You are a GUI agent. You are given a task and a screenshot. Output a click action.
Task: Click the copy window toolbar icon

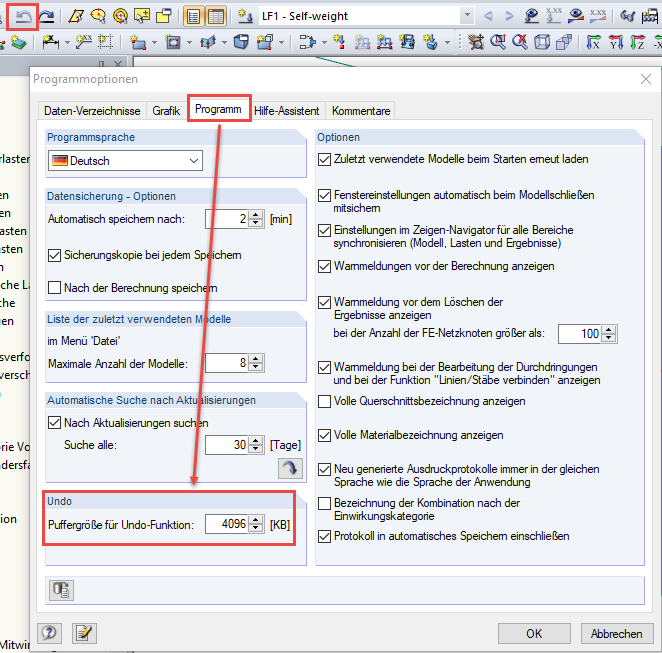coord(164,16)
